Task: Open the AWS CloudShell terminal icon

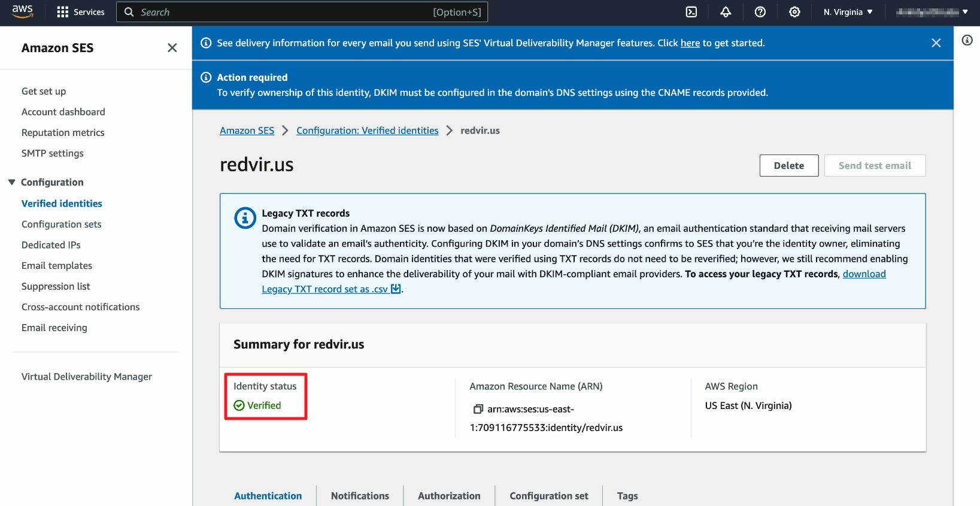Action: [691, 12]
